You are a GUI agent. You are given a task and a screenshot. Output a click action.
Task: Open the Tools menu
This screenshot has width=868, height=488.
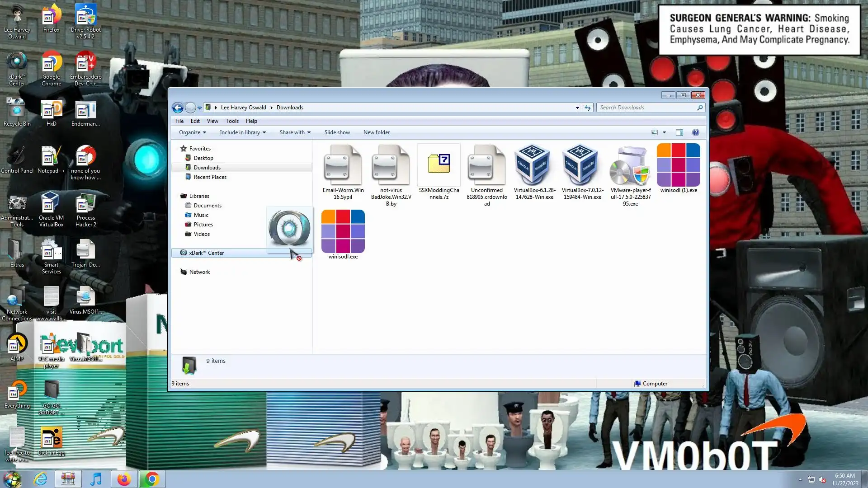(x=232, y=121)
